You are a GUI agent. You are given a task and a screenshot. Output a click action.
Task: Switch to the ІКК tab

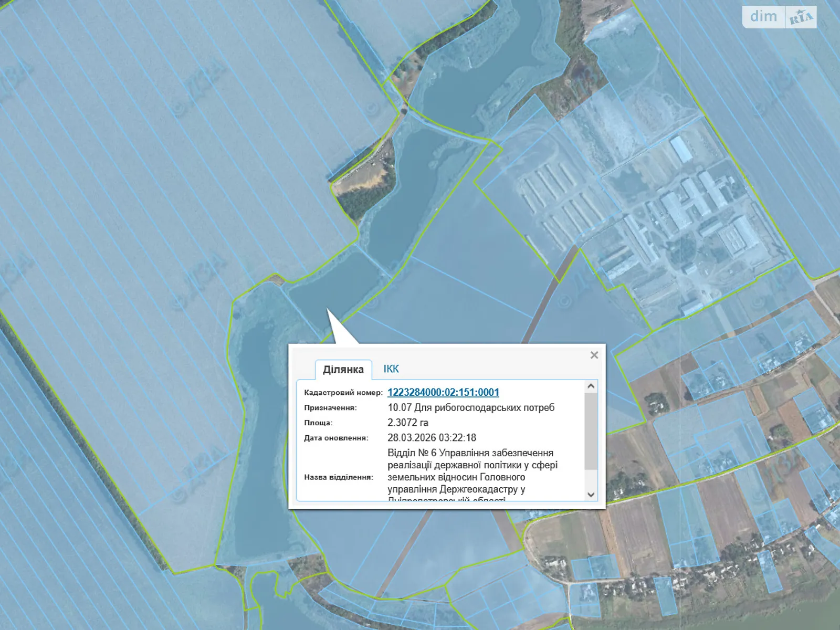(391, 369)
